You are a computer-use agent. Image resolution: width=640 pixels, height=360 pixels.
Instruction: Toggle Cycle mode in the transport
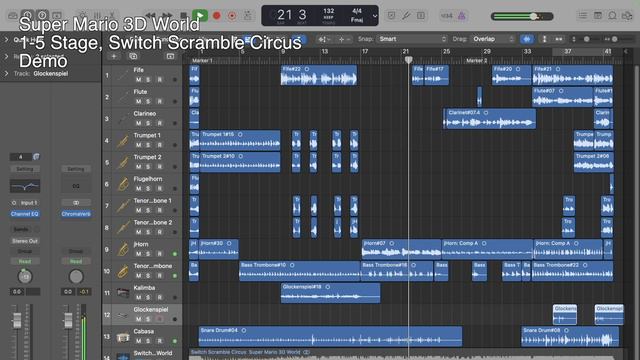(248, 16)
